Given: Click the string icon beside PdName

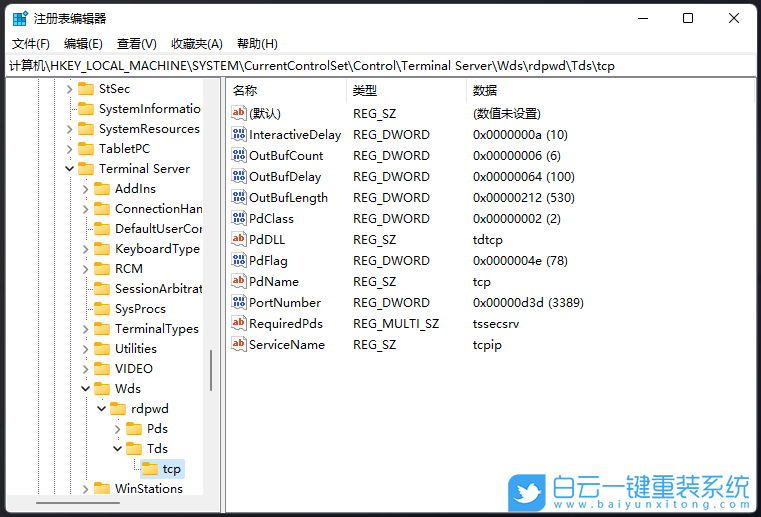Looking at the screenshot, I should click(x=239, y=281).
